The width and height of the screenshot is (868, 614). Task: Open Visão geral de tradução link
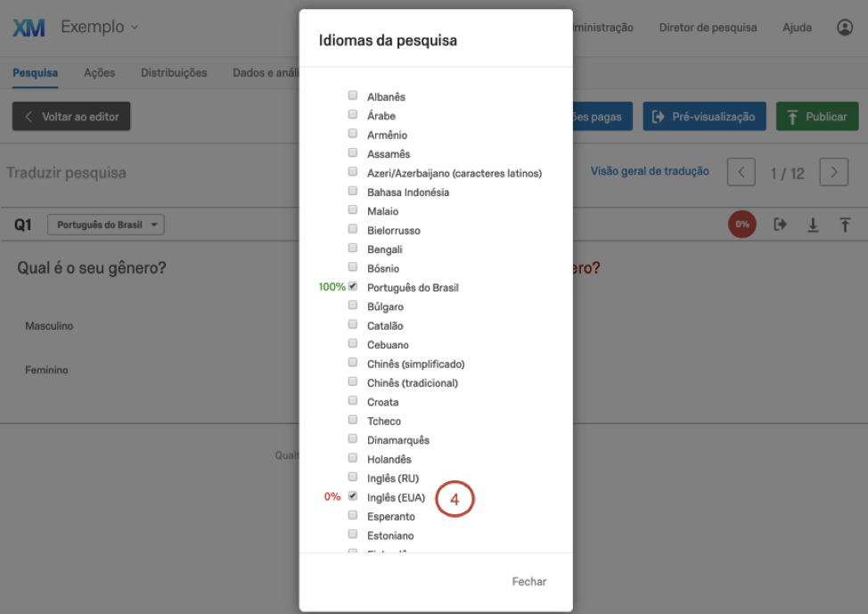(x=650, y=171)
